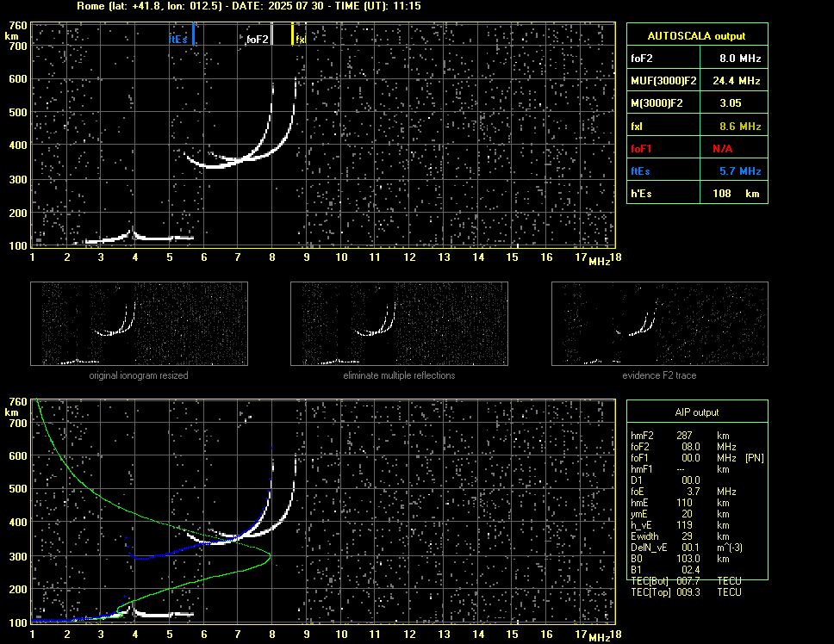834x644 pixels.
Task: Click the TEC[Bot] 007.7 TECU row
Action: coord(686,581)
